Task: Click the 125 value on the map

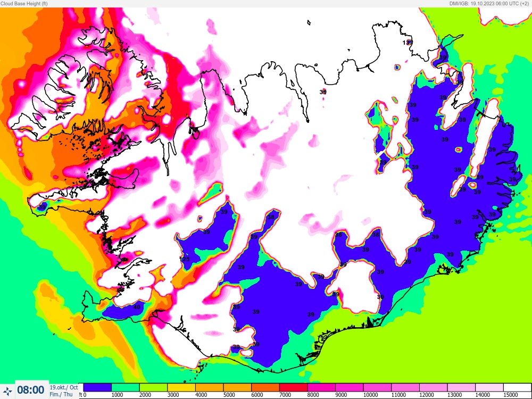Action: tap(184, 259)
